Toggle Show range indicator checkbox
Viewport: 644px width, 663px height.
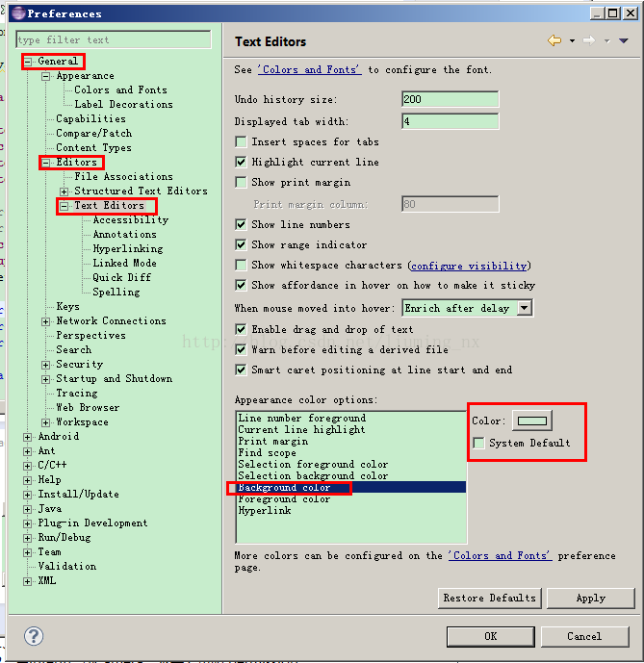click(241, 244)
